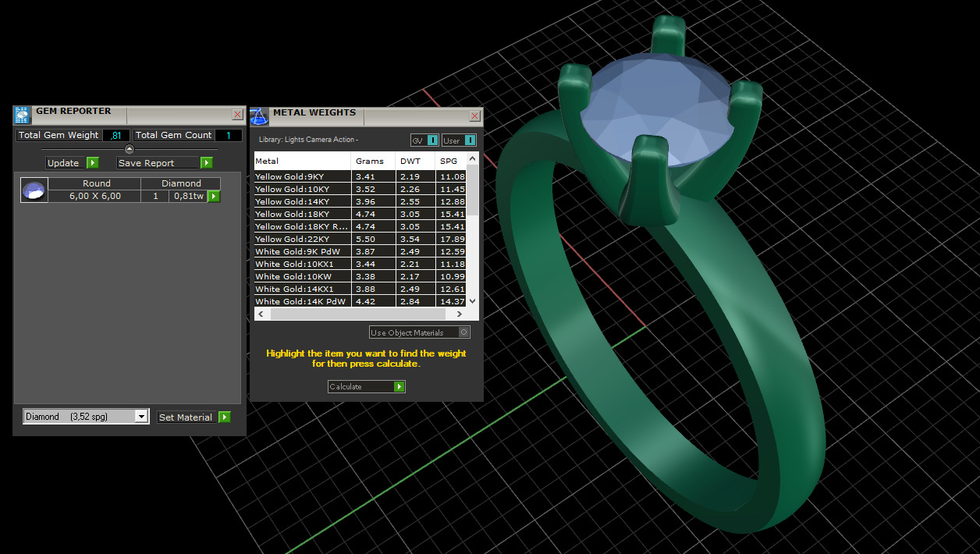Select the Yellow Gold:9KY row

[360, 176]
